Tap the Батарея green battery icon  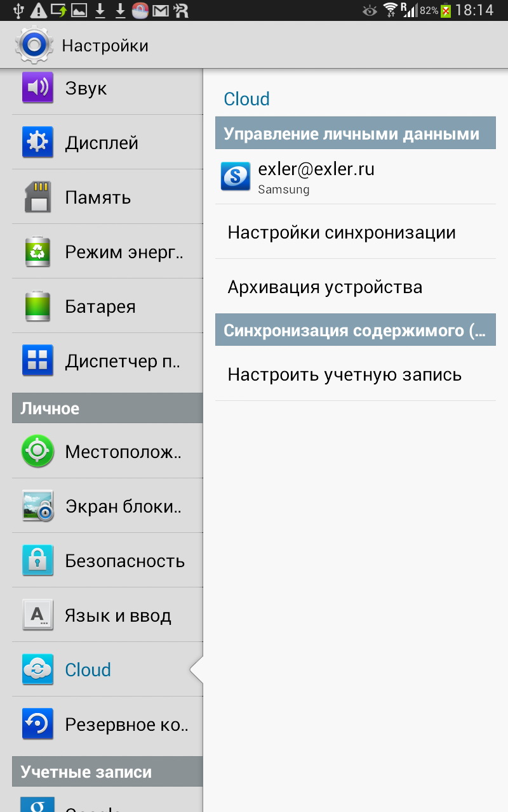(37, 306)
